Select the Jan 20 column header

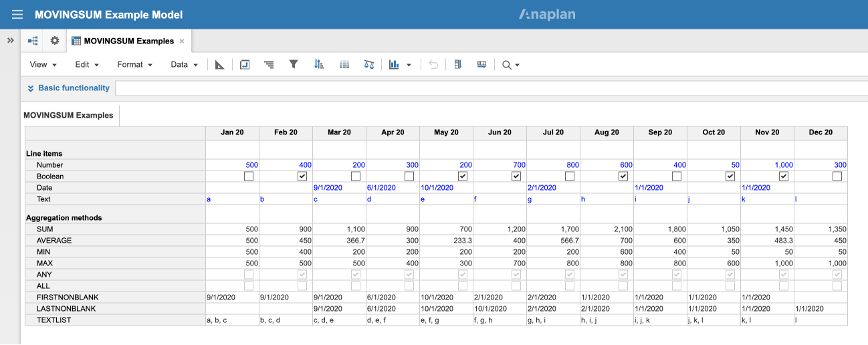232,132
